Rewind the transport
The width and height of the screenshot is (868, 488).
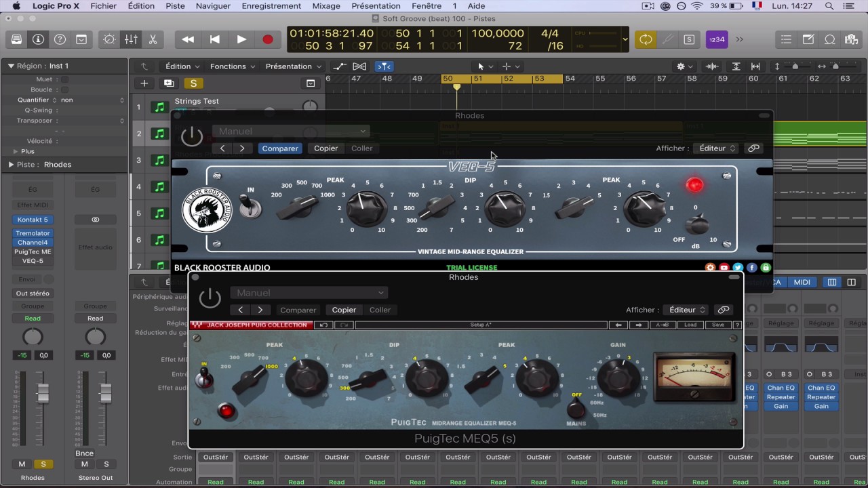tap(188, 39)
